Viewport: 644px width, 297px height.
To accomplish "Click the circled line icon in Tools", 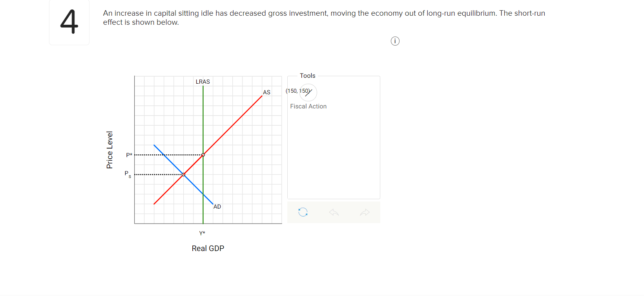I will [x=308, y=92].
